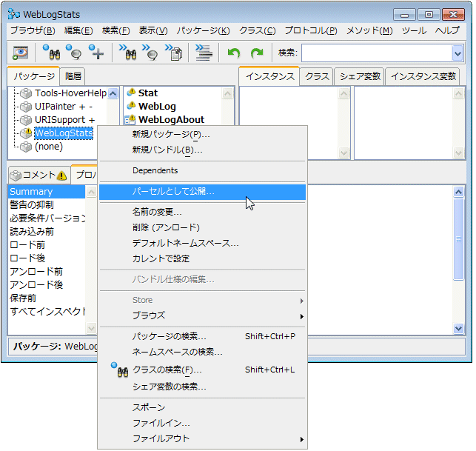Switch to the 階層 tab
This screenshot has width=476, height=451.
[x=73, y=76]
